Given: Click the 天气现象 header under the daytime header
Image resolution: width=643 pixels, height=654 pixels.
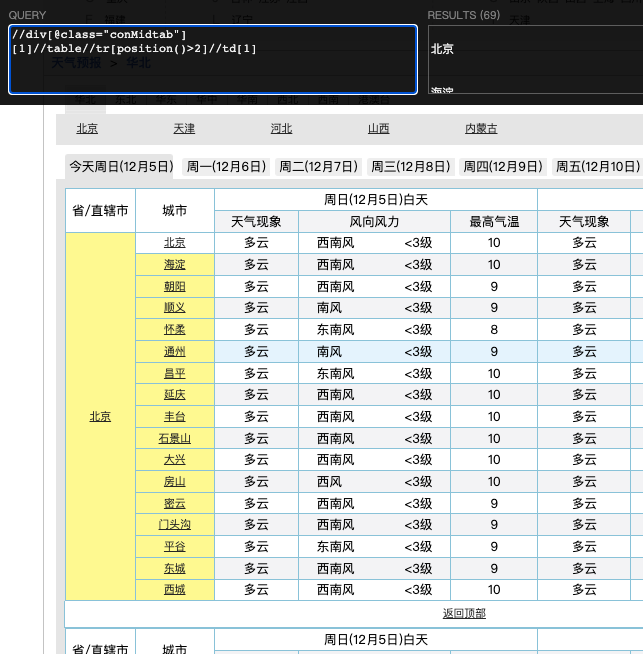Looking at the screenshot, I should pyautogui.click(x=256, y=221).
